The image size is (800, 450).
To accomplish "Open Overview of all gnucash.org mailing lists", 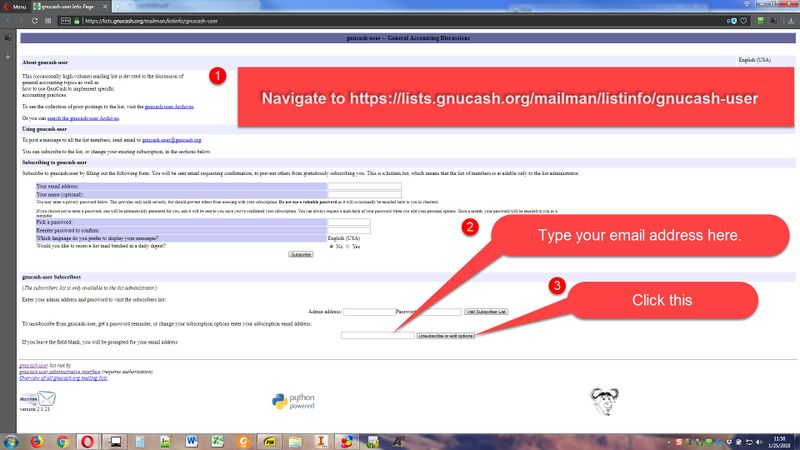I will click(63, 378).
